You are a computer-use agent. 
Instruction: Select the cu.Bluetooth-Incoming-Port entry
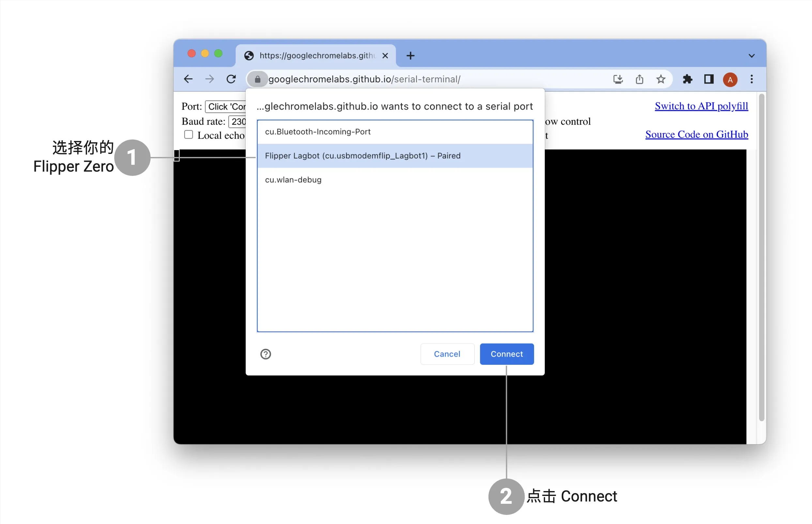[x=395, y=132]
